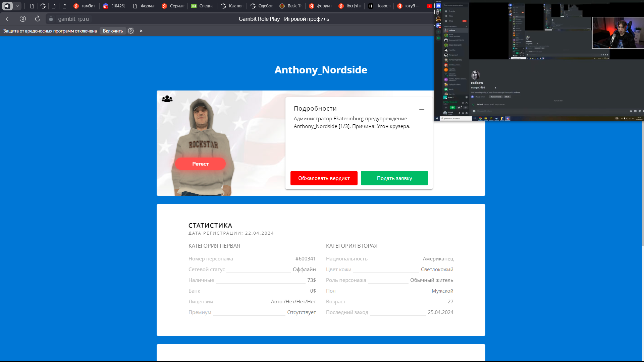Click the Yandex home icon near address bar
Image resolution: width=644 pixels, height=362 pixels.
[23, 19]
